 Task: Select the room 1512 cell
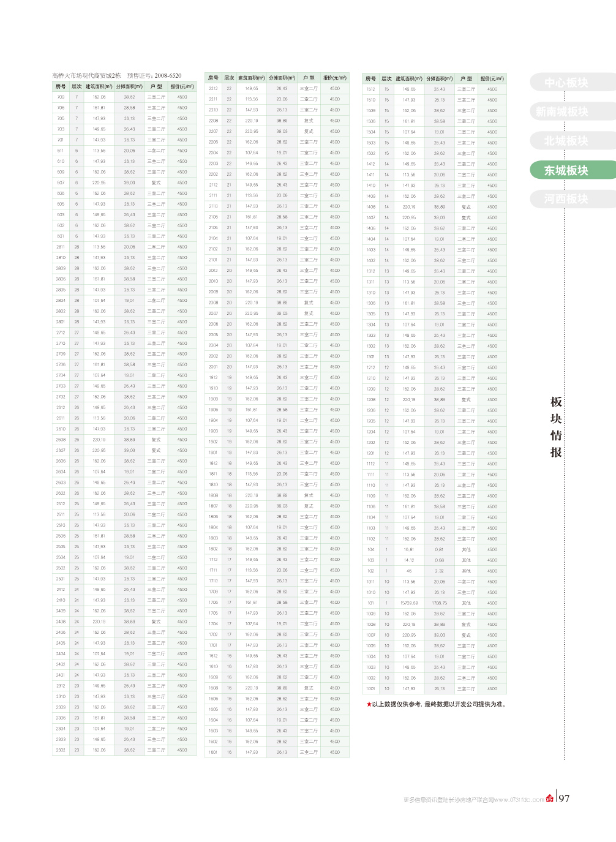tap(370, 89)
